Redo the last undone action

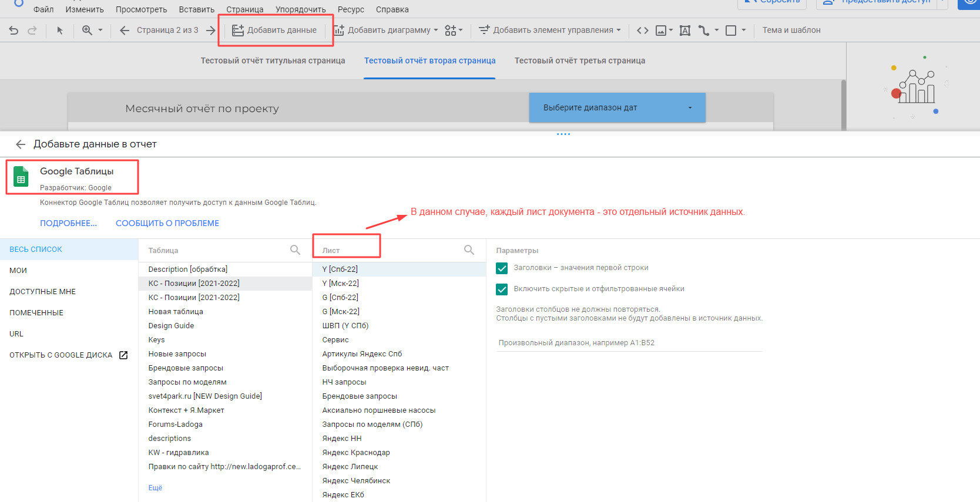32,31
